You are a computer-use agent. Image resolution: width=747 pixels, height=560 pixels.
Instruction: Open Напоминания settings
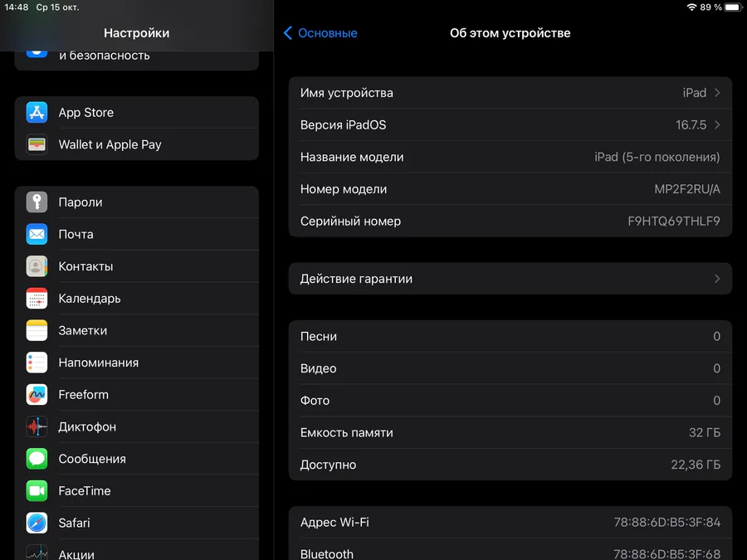click(x=137, y=363)
